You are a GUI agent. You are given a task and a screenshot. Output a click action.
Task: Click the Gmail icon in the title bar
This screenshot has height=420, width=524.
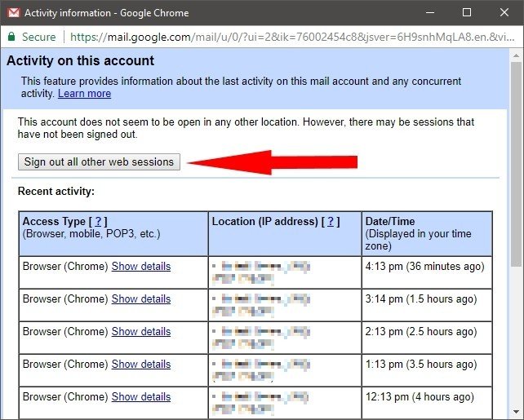tap(14, 13)
